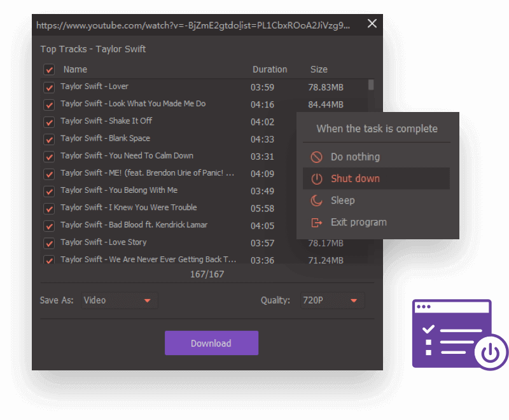
Task: Click the Bad Blood ft. Kendrick Lamar title
Action: 134,225
